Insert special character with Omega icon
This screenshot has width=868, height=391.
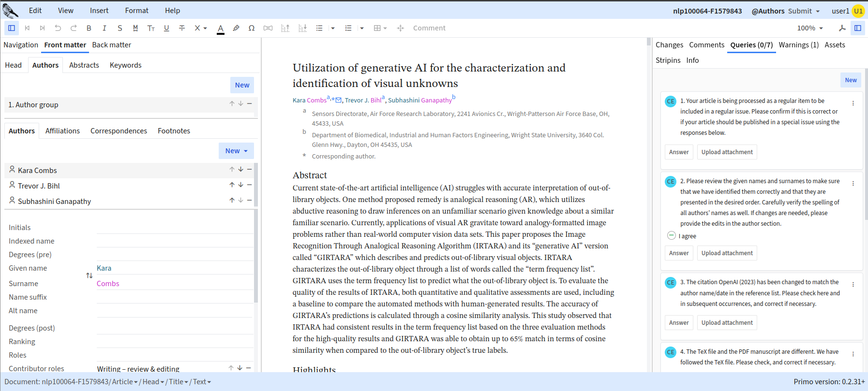click(252, 28)
